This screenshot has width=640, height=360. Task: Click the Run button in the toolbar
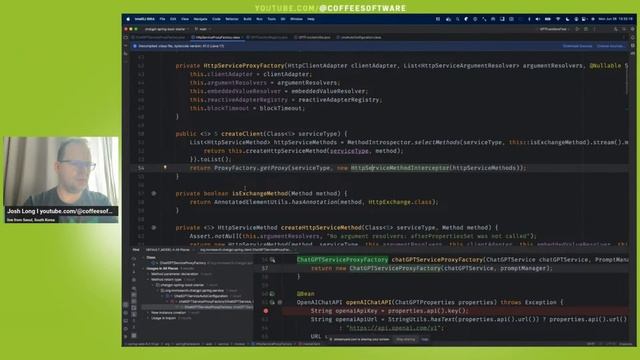click(577, 29)
